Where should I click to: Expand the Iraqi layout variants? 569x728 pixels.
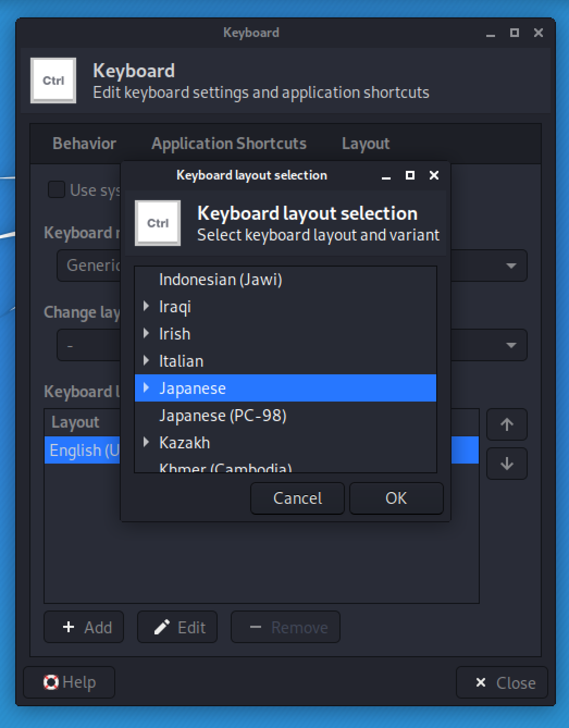(146, 306)
